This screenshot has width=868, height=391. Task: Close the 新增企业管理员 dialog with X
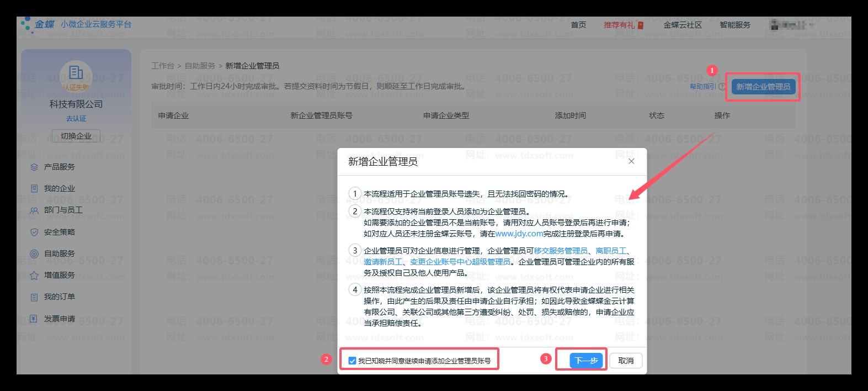pos(631,161)
